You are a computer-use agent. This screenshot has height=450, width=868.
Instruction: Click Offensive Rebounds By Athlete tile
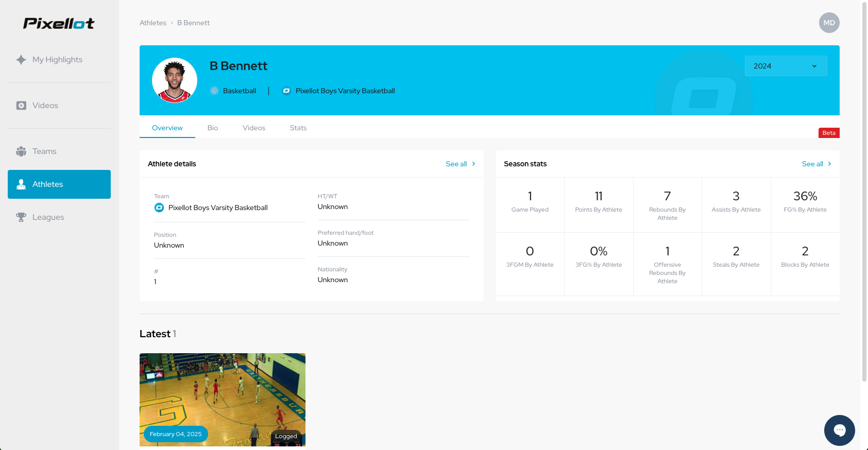coord(668,264)
